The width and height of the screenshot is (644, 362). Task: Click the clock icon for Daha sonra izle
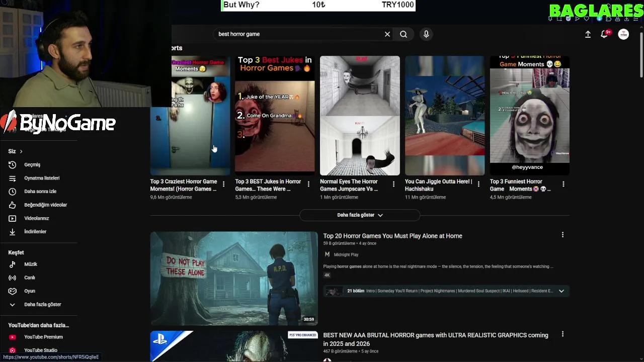tap(13, 192)
